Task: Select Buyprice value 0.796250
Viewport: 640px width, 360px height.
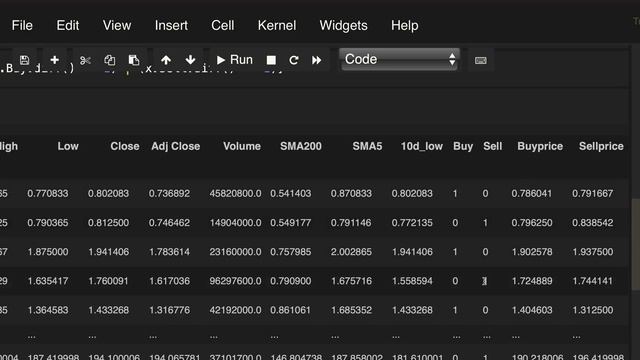Action: point(532,223)
